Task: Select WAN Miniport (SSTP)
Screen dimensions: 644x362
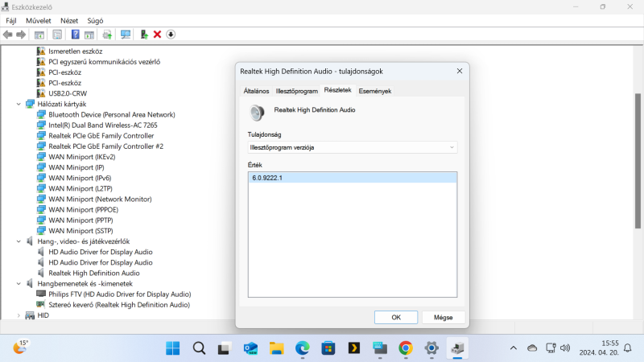Action: coord(80,231)
